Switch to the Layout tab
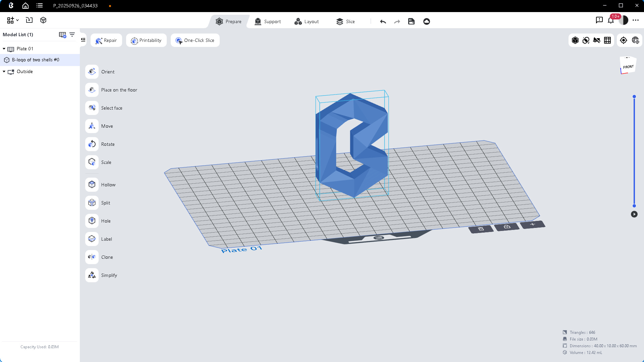Image resolution: width=644 pixels, height=362 pixels. (x=307, y=21)
